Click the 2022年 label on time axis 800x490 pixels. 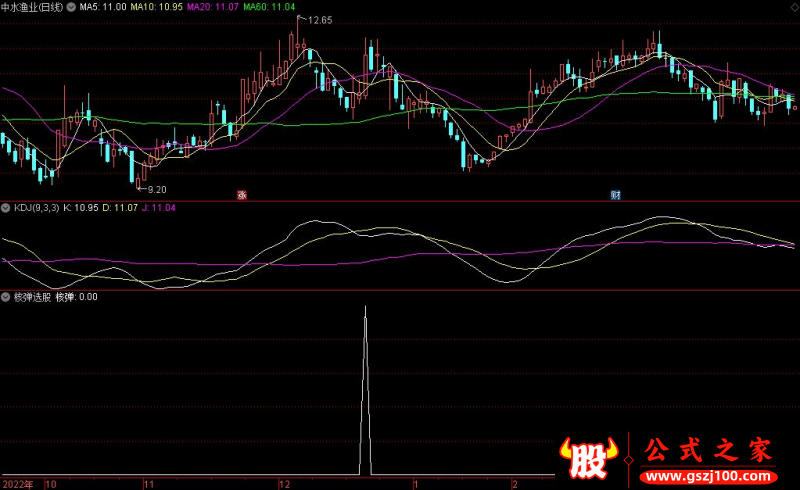pyautogui.click(x=17, y=483)
